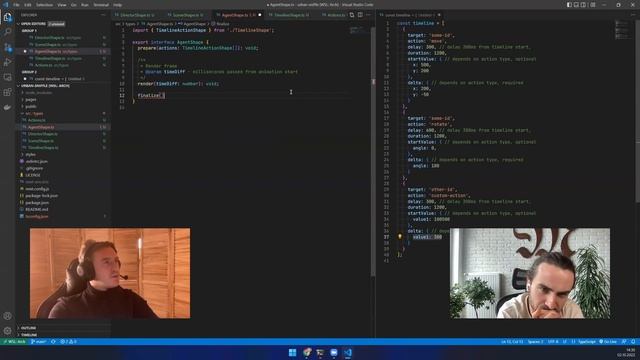
Task: Open the Docker view in activity bar
Action: [7, 107]
